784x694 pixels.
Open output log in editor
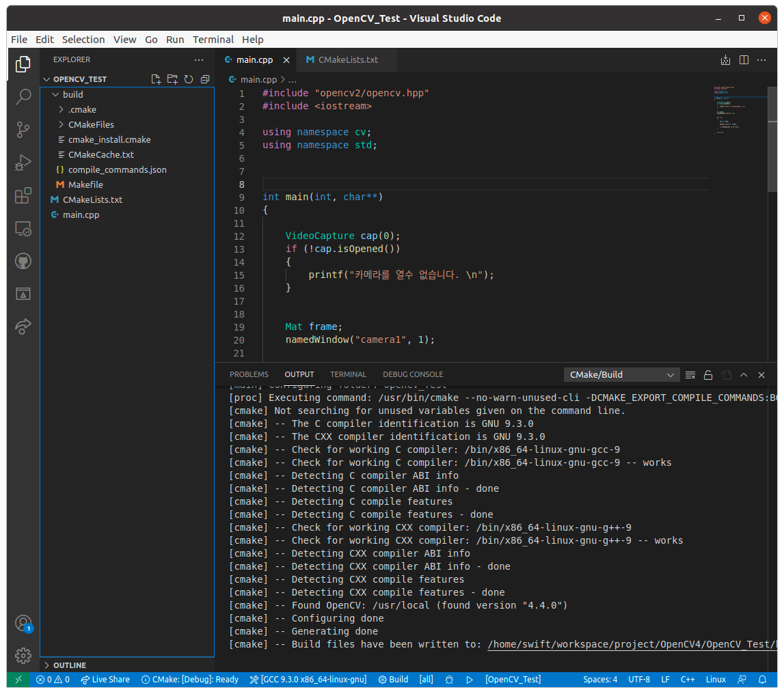727,375
